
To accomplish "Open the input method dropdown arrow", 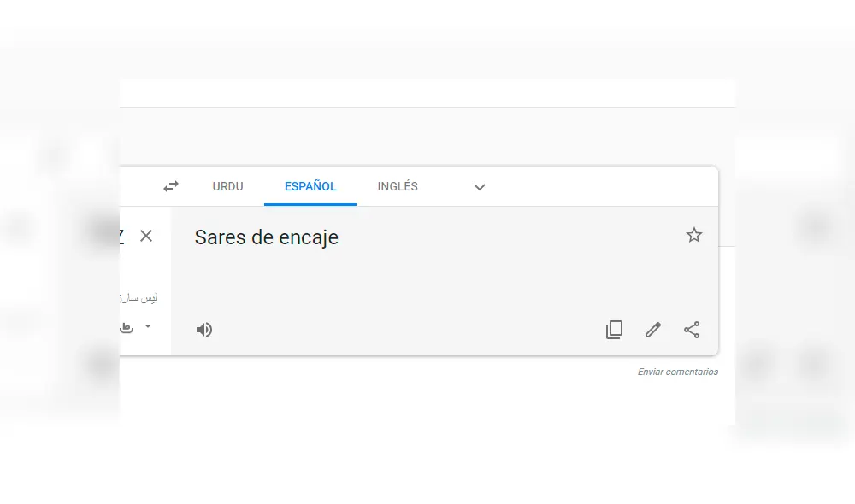I will tap(147, 327).
